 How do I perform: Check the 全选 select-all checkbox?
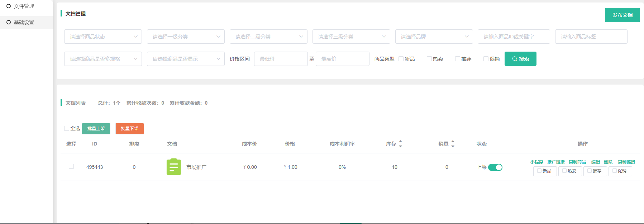[67, 128]
